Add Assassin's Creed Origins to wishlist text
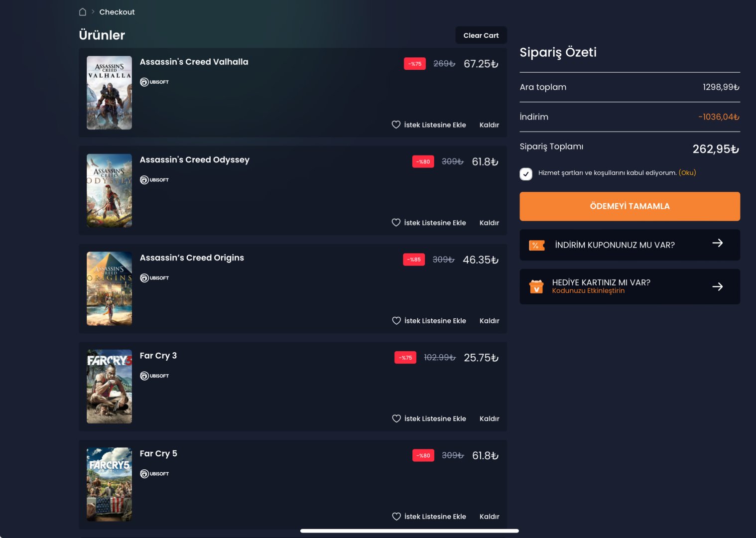Image resolution: width=756 pixels, height=538 pixels. point(435,321)
